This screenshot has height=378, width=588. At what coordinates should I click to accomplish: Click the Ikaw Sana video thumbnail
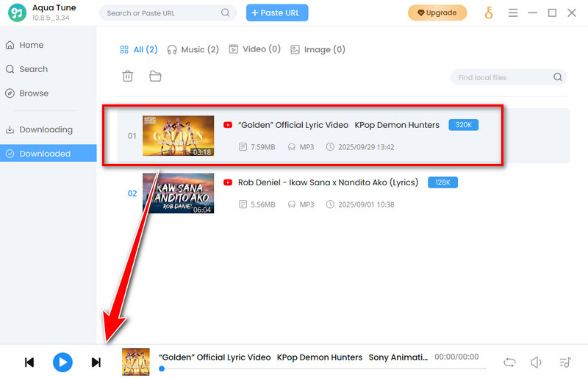coord(178,193)
